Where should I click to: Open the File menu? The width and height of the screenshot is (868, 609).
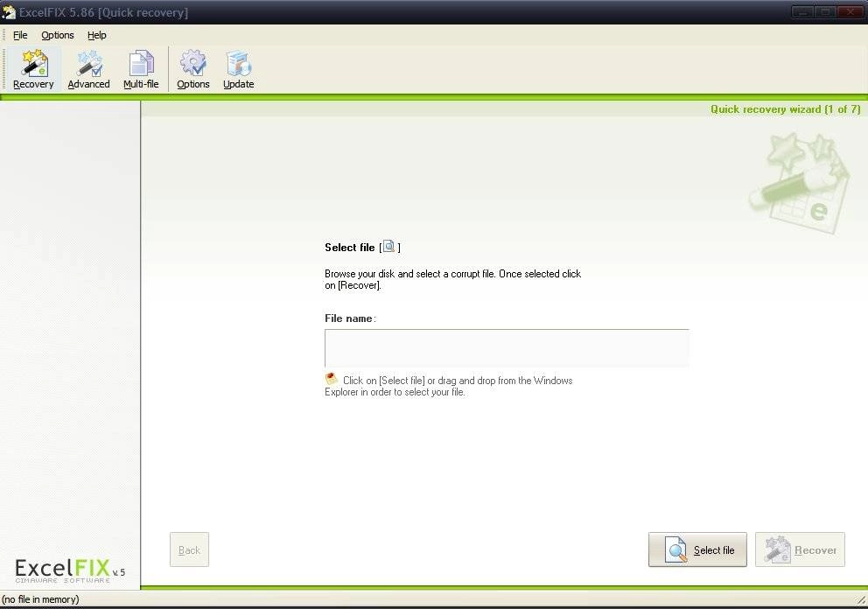tap(20, 35)
